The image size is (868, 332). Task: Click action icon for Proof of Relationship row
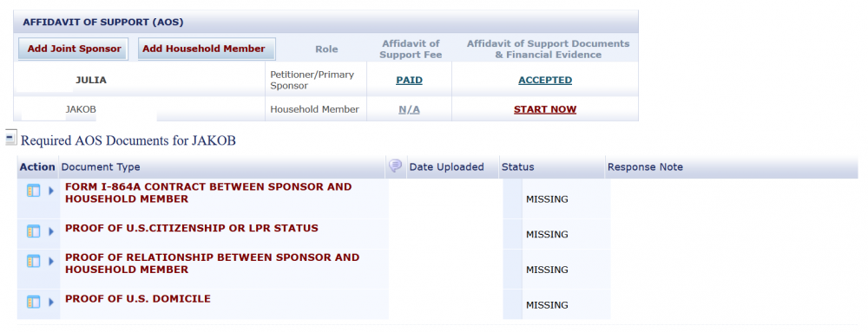point(34,261)
